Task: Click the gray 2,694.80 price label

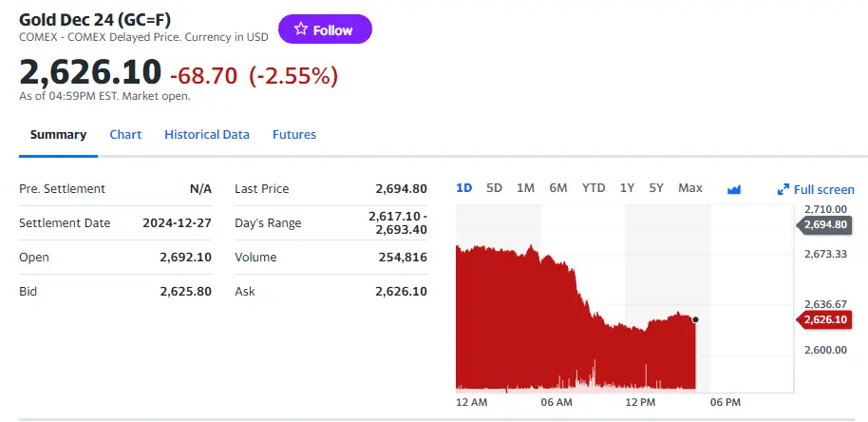Action: (x=823, y=225)
